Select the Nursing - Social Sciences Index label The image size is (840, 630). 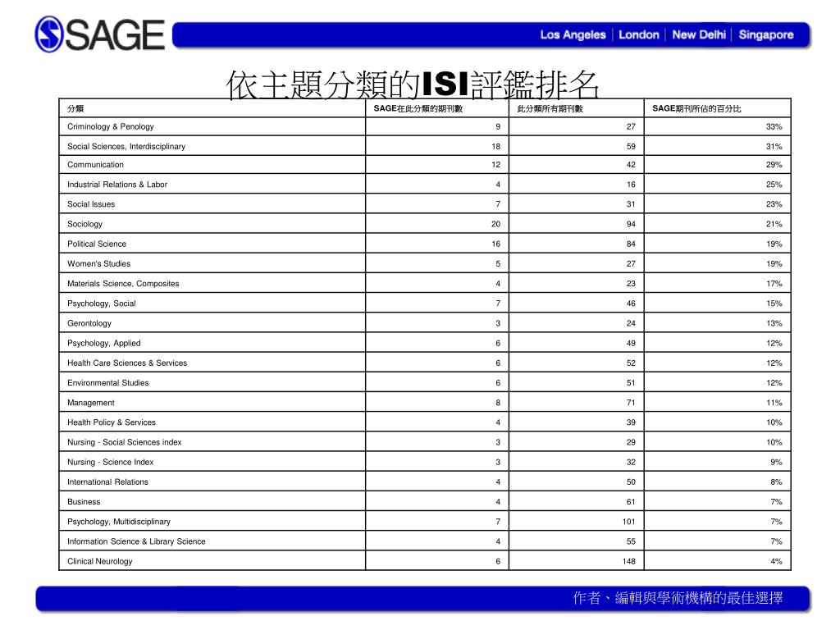coord(125,442)
